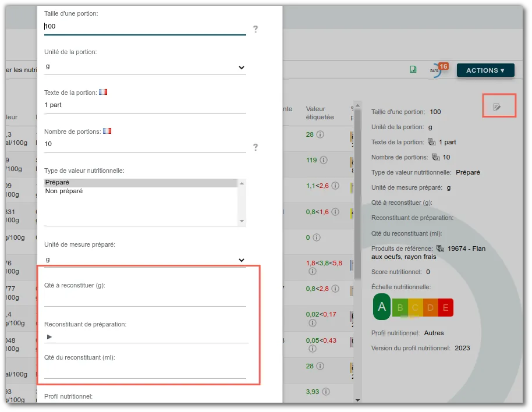Click the Texte de la portion input with 1 part

click(x=145, y=105)
